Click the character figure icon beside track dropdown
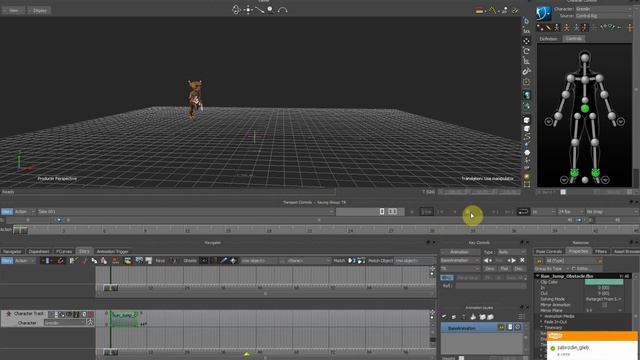Screen dimensions: 640x360 (x=90, y=323)
